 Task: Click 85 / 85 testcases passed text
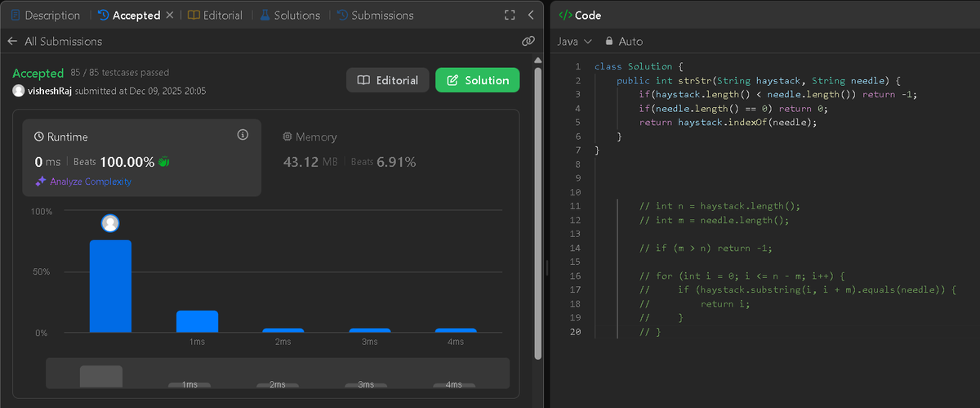(x=120, y=74)
